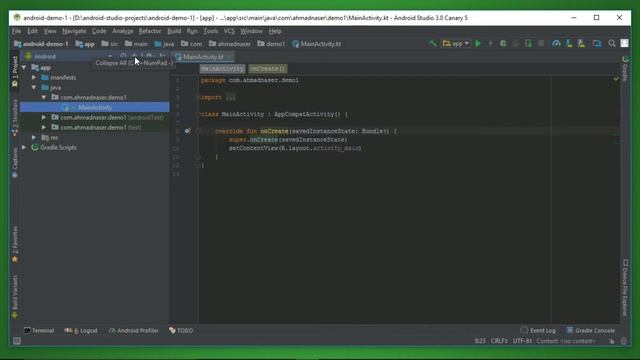Open the Logcat tool window
640x360 pixels.
pyautogui.click(x=81, y=331)
